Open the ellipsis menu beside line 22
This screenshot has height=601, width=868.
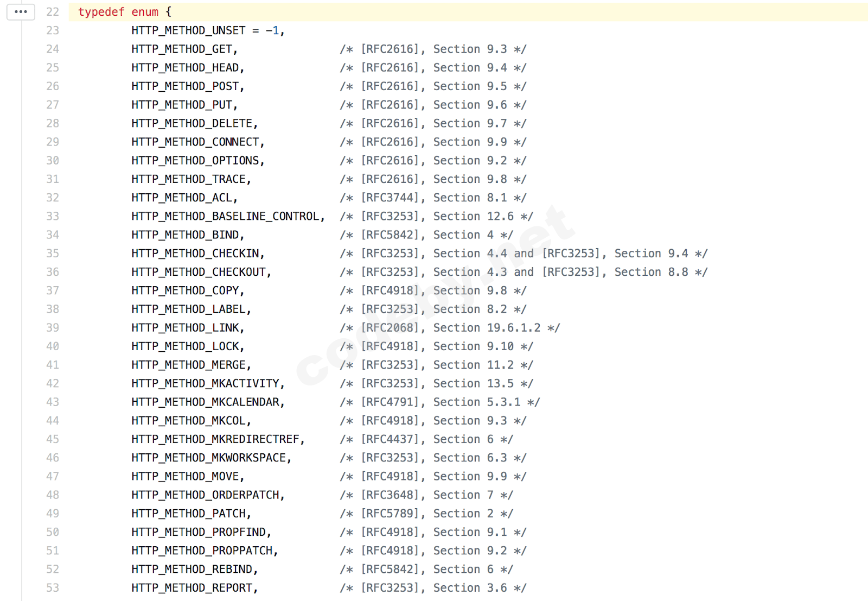click(21, 12)
